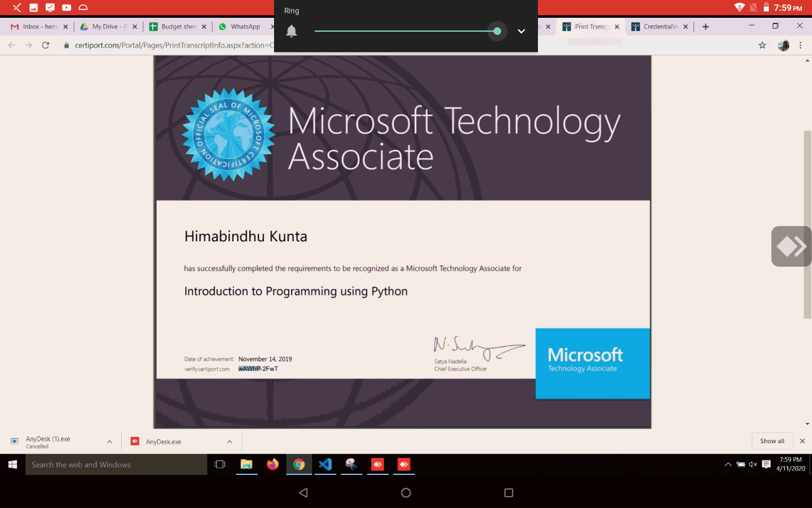812x508 pixels.
Task: Click the Chrome taskbar icon
Action: pyautogui.click(x=299, y=464)
